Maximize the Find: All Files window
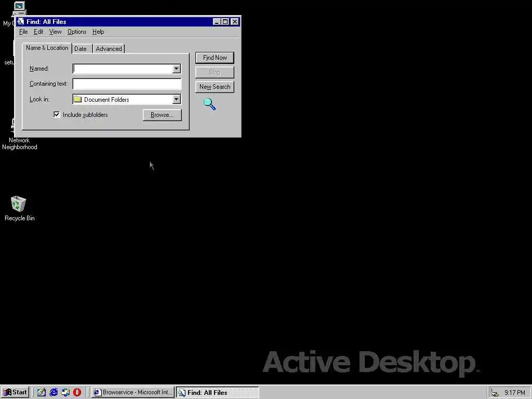Screen dimensions: 532x399 (225, 22)
